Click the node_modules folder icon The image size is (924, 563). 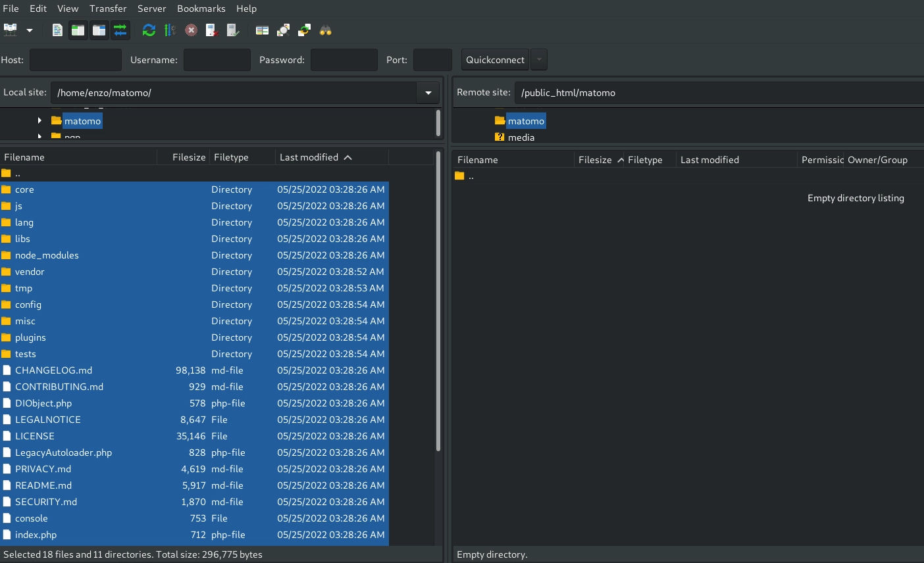point(7,255)
